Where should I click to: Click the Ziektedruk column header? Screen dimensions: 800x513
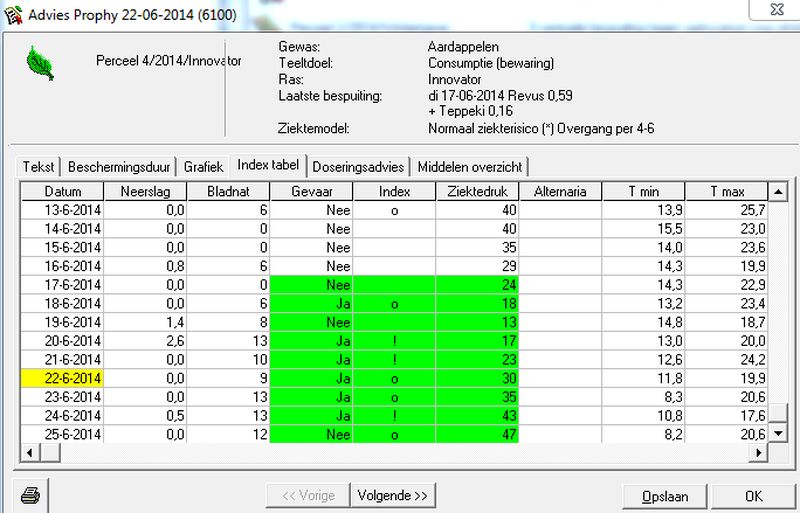pos(478,191)
